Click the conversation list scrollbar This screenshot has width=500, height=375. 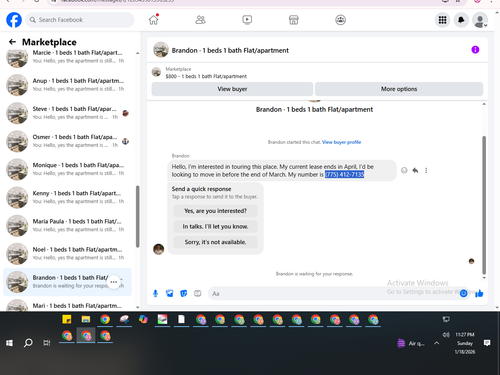(x=137, y=217)
